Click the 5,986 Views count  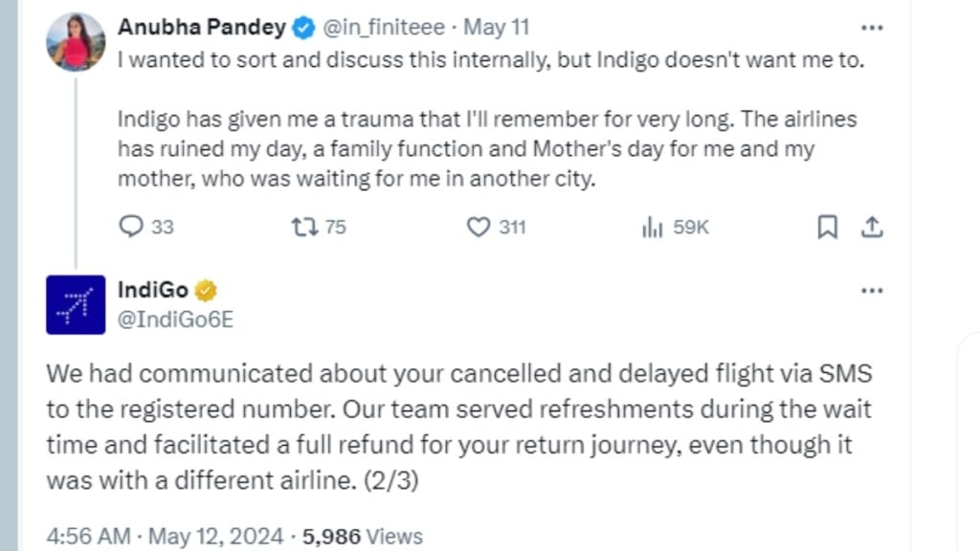[x=362, y=536]
